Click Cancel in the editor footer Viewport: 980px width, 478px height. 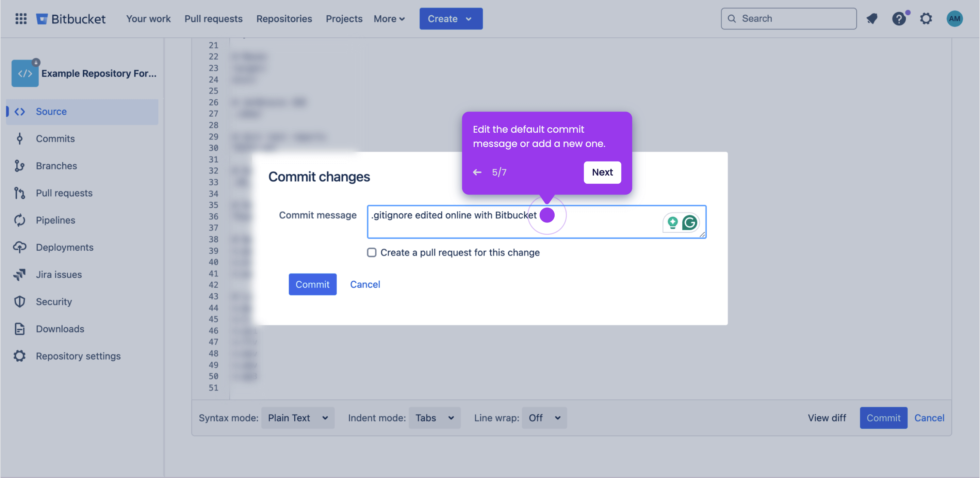click(929, 418)
